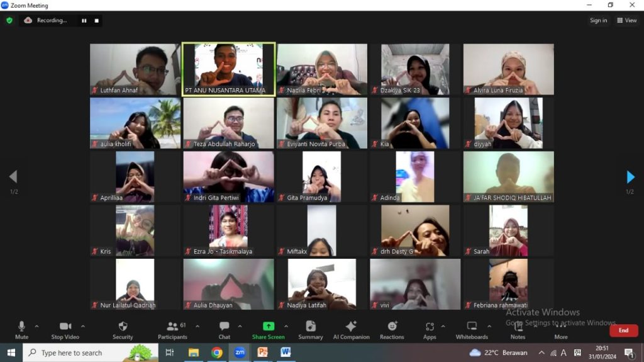Select Nur Lailatul Qadriah's video tile
The width and height of the screenshot is (644, 362).
135,285
